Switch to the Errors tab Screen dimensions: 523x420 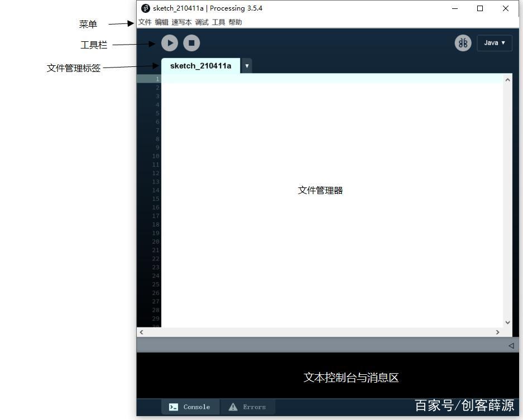click(247, 407)
